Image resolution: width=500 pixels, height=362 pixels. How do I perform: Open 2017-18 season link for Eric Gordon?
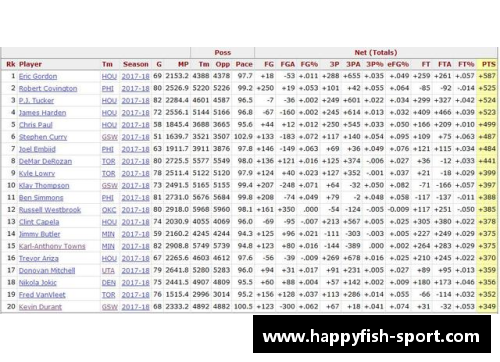(x=135, y=76)
